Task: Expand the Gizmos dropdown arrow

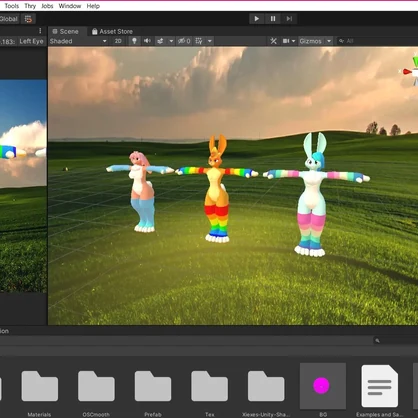Action: tap(329, 41)
